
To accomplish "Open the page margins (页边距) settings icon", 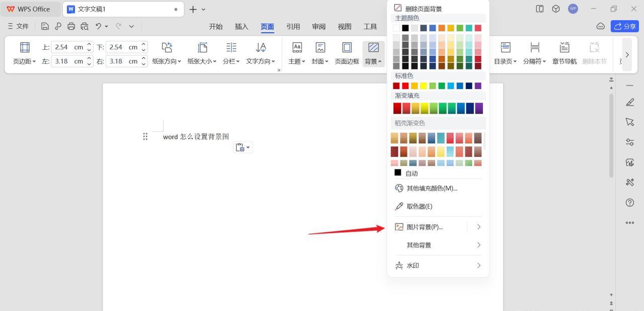I will coord(24,47).
